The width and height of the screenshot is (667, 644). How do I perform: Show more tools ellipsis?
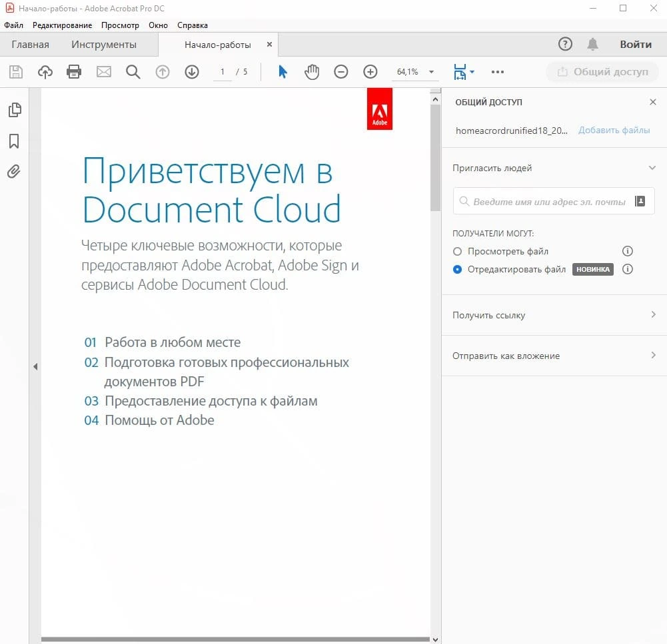[497, 72]
